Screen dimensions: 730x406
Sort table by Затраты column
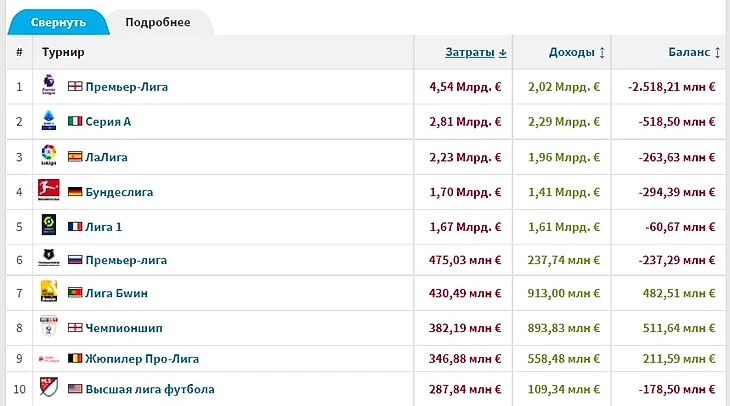pos(476,52)
